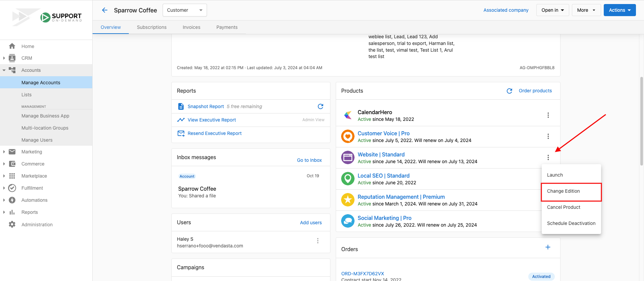Image resolution: width=644 pixels, height=281 pixels.
Task: Click the Add users link
Action: pyautogui.click(x=311, y=223)
